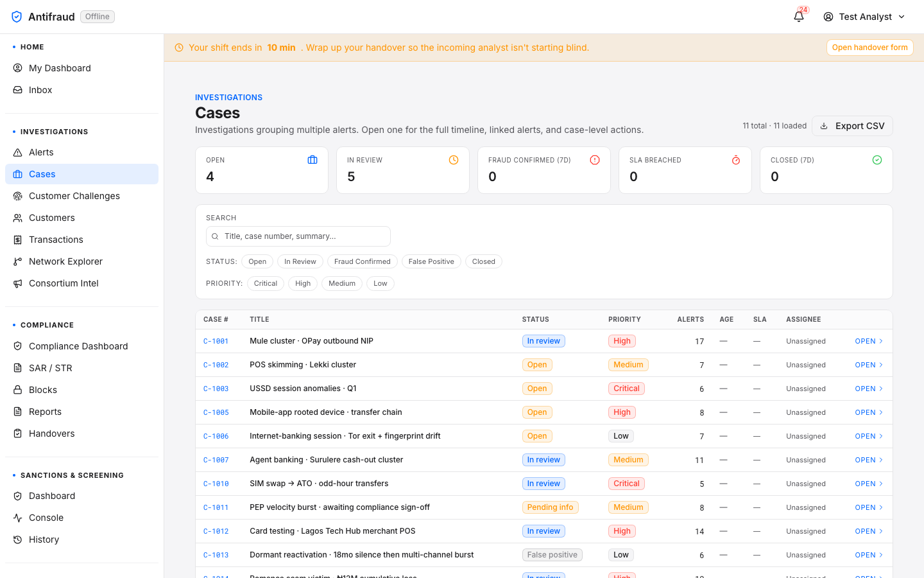Image resolution: width=924 pixels, height=578 pixels.
Task: Click the Alerts warning triangle icon
Action: [18, 152]
